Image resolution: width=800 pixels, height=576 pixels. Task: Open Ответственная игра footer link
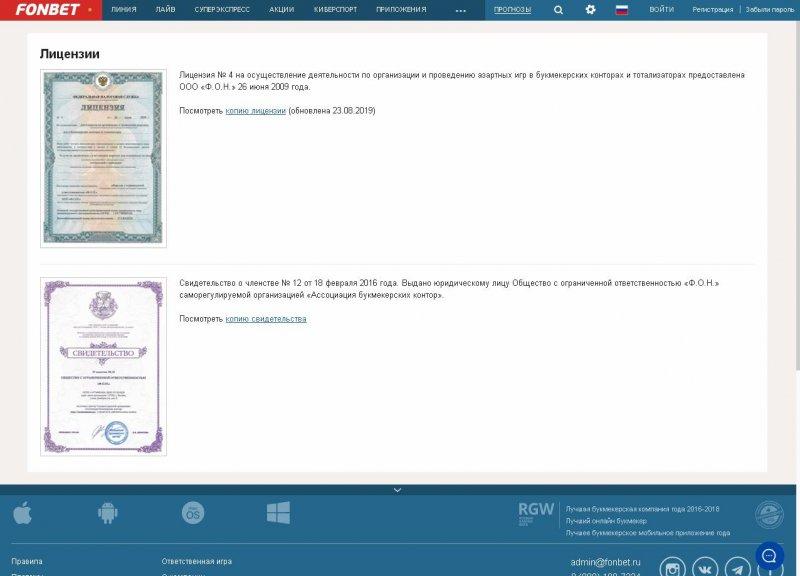click(196, 561)
